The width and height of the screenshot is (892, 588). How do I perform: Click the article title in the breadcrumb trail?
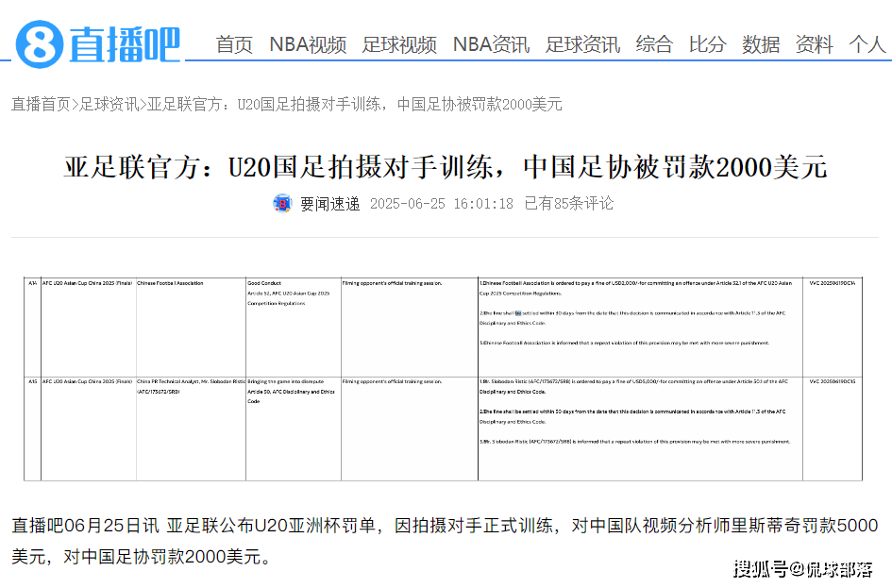(x=354, y=104)
